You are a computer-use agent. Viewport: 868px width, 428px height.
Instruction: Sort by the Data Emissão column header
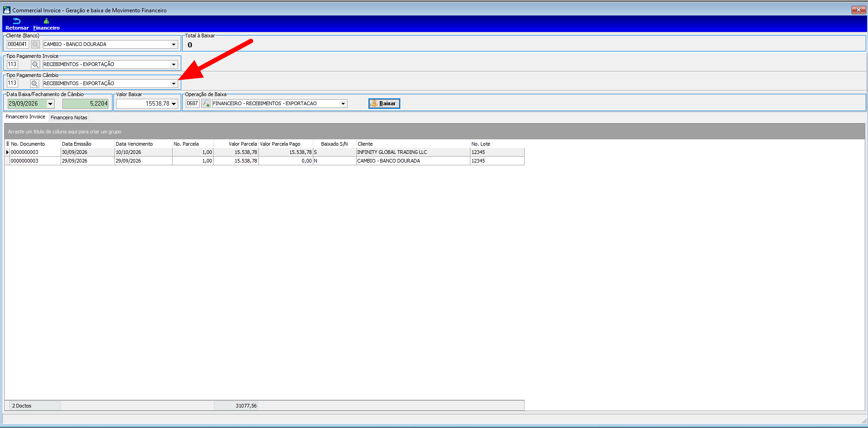coord(87,144)
